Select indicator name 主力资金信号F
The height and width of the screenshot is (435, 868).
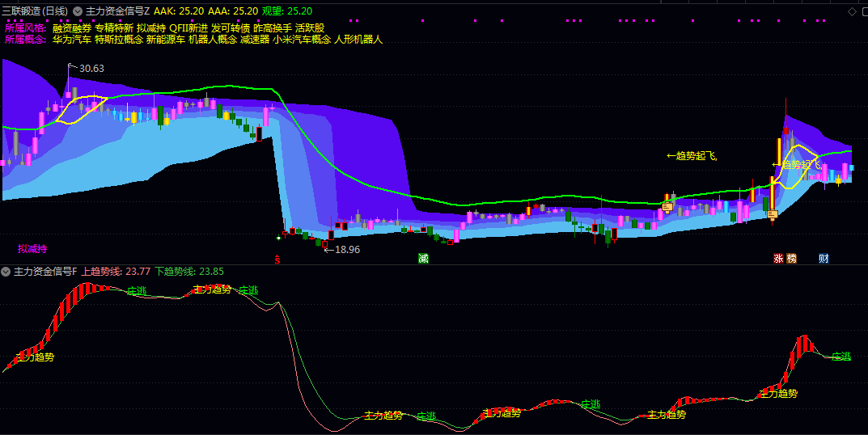click(x=44, y=271)
